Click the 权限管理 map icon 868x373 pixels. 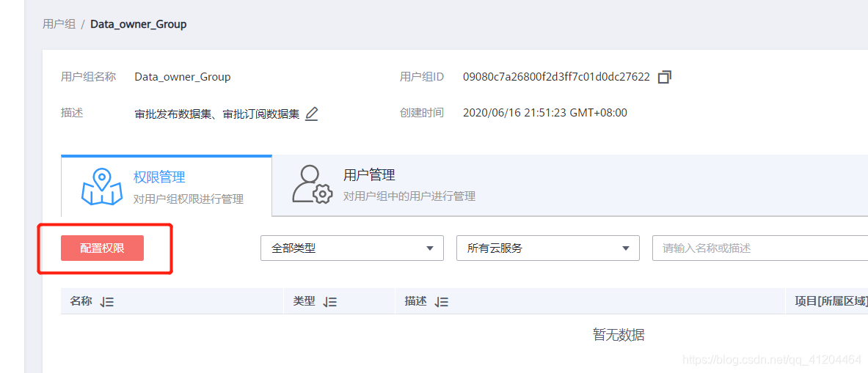point(103,188)
